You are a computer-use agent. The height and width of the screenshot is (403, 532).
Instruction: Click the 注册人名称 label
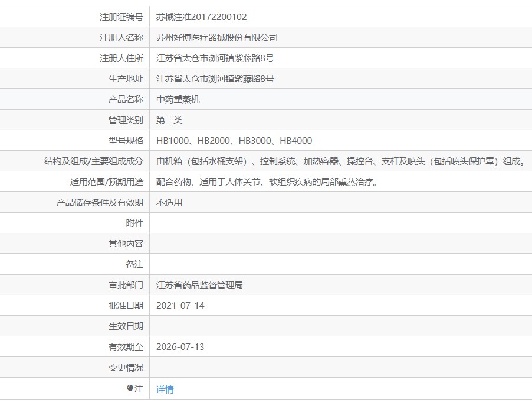pyautogui.click(x=121, y=38)
